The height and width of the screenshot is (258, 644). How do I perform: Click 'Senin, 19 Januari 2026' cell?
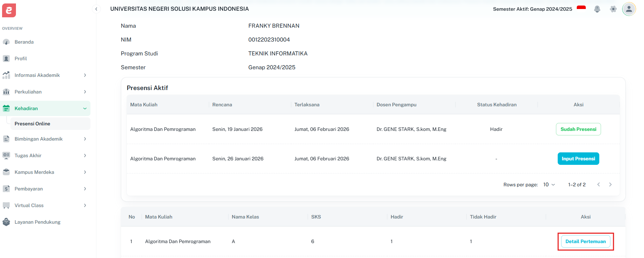[x=237, y=129]
